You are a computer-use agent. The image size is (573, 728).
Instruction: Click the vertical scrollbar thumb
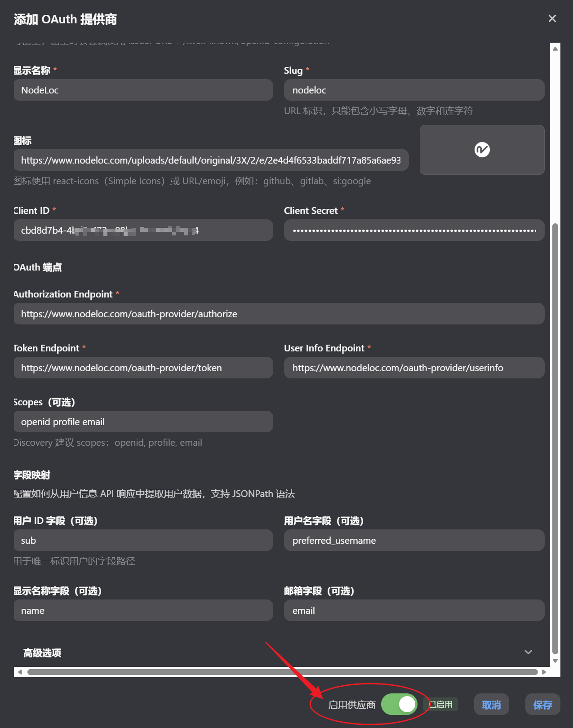[x=555, y=438]
